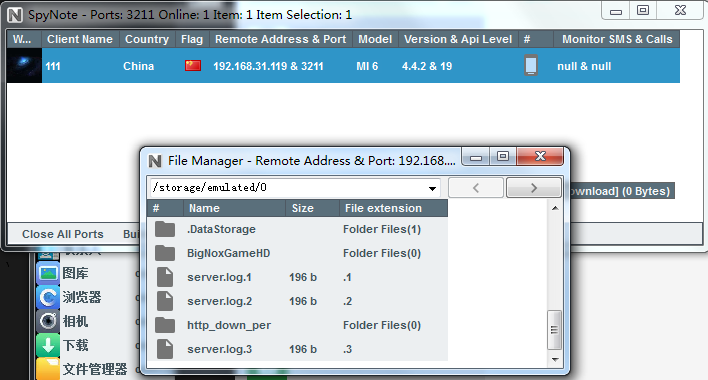Open the 下载 downloads app icon
Image resolution: width=708 pixels, height=380 pixels.
[x=48, y=345]
